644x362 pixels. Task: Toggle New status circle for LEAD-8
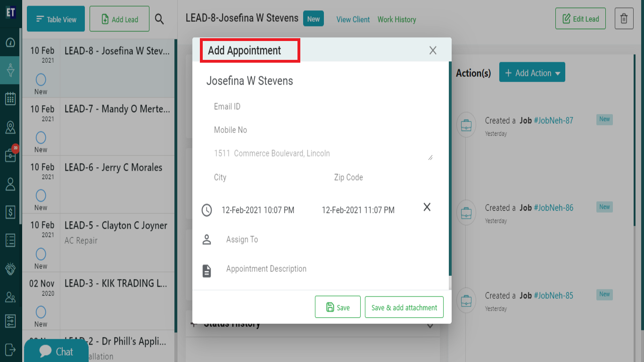(x=41, y=79)
